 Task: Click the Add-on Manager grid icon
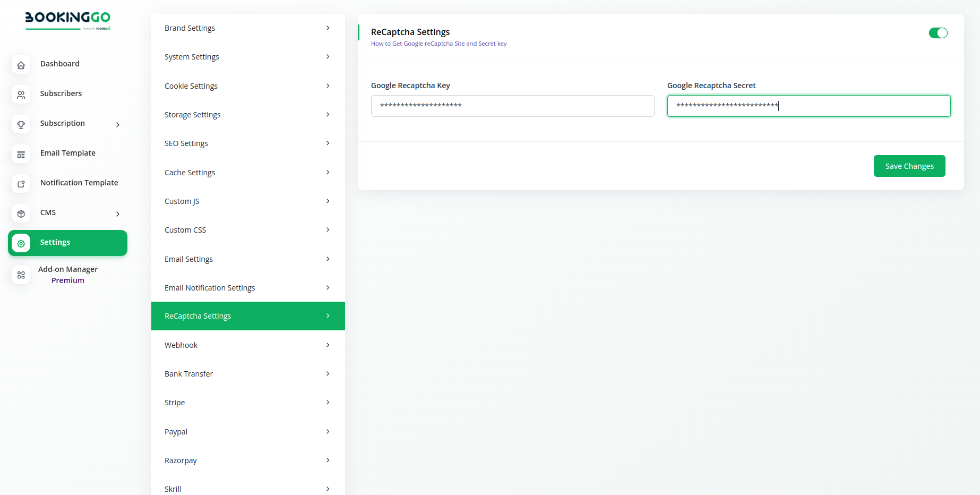pyautogui.click(x=21, y=275)
